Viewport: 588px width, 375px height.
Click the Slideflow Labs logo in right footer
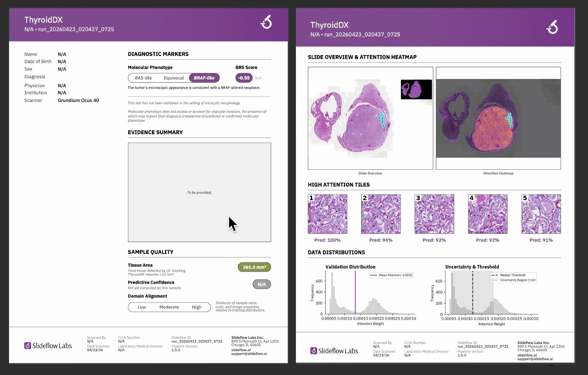[334, 351]
